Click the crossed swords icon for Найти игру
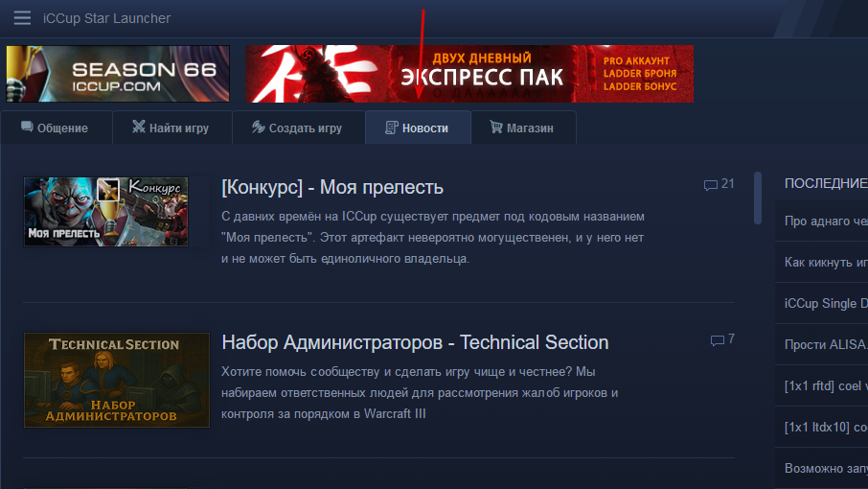 [x=138, y=127]
